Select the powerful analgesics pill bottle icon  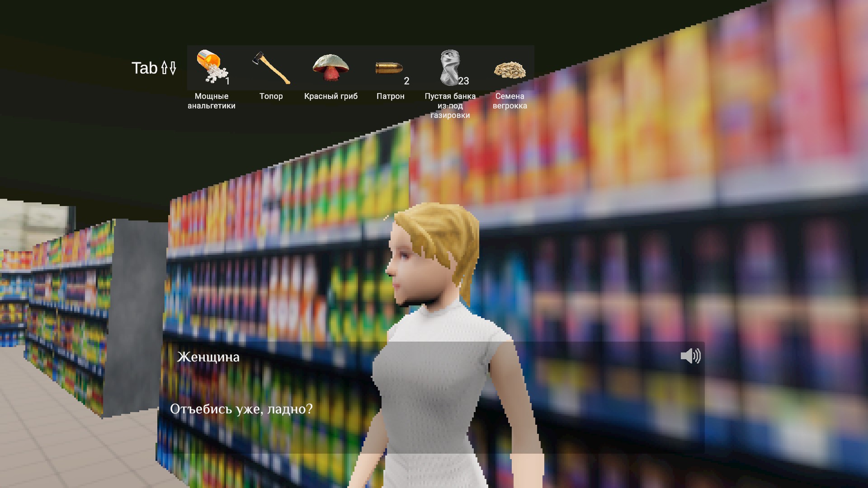coord(211,67)
